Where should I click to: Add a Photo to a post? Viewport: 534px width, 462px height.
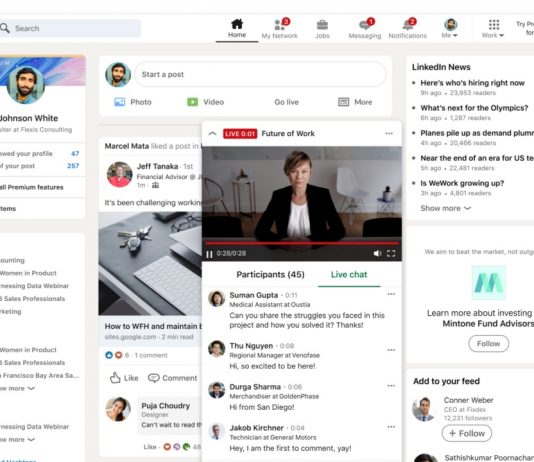click(133, 102)
